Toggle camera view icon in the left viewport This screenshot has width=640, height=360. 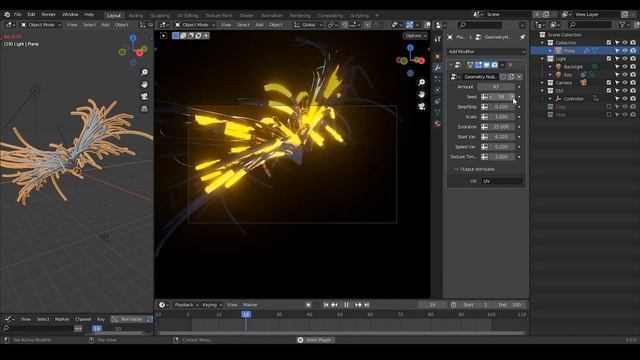(x=144, y=97)
